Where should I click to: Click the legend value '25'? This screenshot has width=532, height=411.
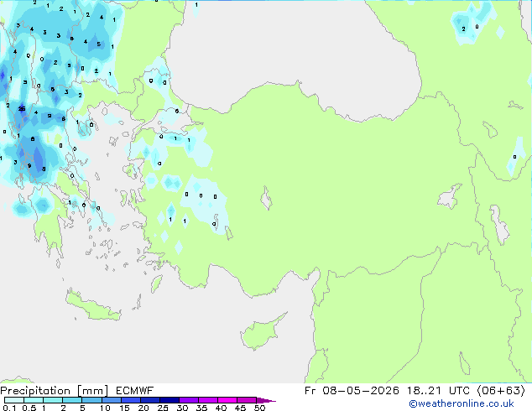[163, 408]
